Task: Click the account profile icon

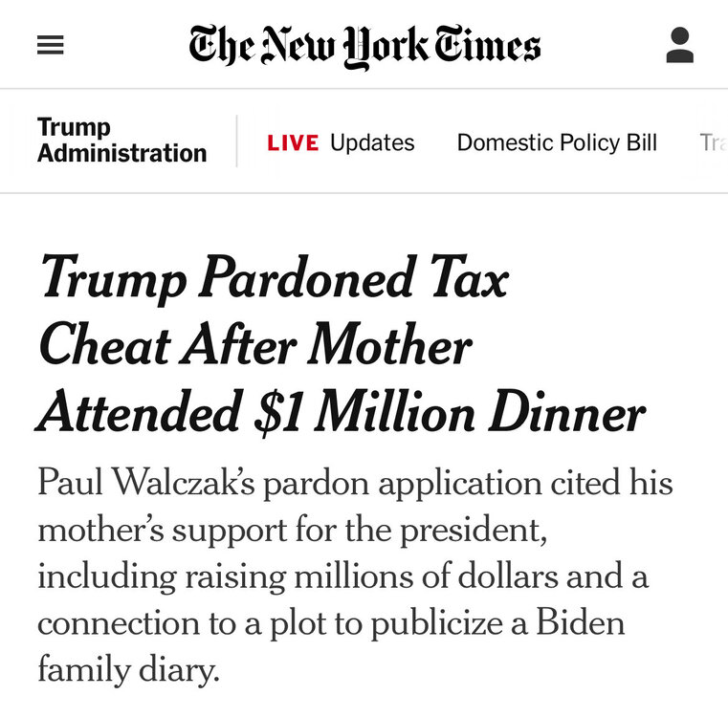Action: tap(679, 45)
